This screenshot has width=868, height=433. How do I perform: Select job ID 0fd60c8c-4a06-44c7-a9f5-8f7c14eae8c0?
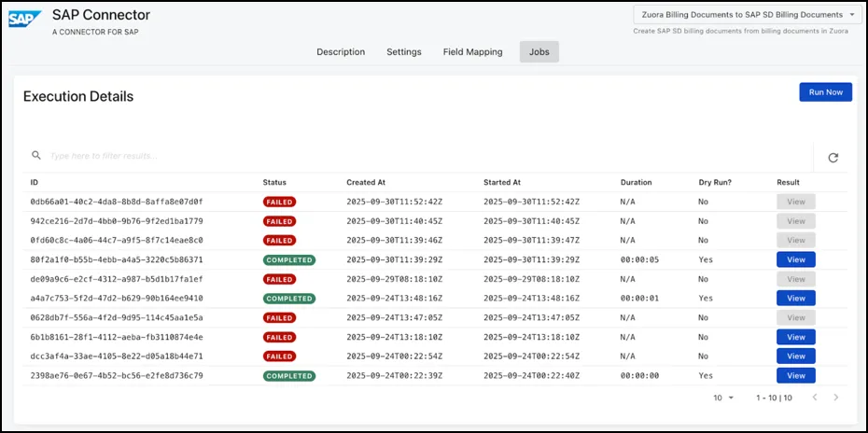117,241
